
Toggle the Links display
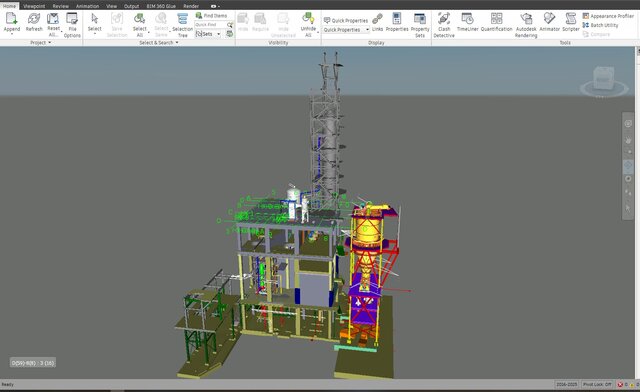[x=378, y=22]
